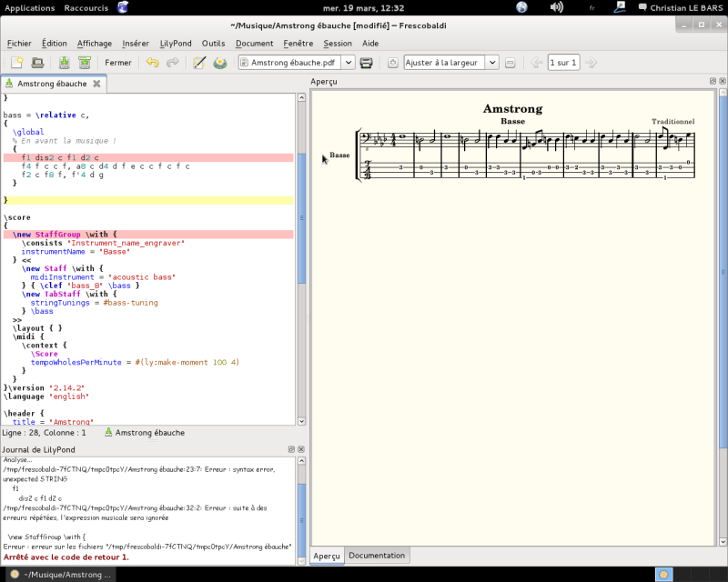Click the Redo arrow icon
Viewport: 728px width, 582px height.
[172, 63]
